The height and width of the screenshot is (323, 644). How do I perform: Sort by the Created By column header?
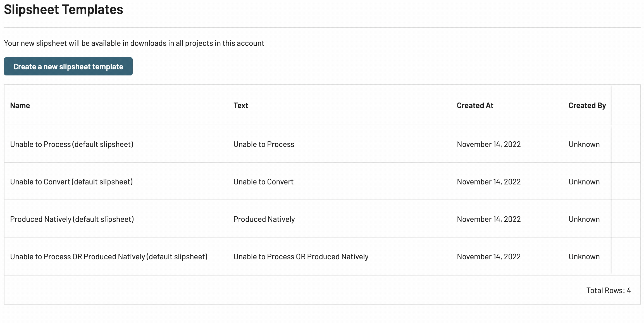click(587, 106)
